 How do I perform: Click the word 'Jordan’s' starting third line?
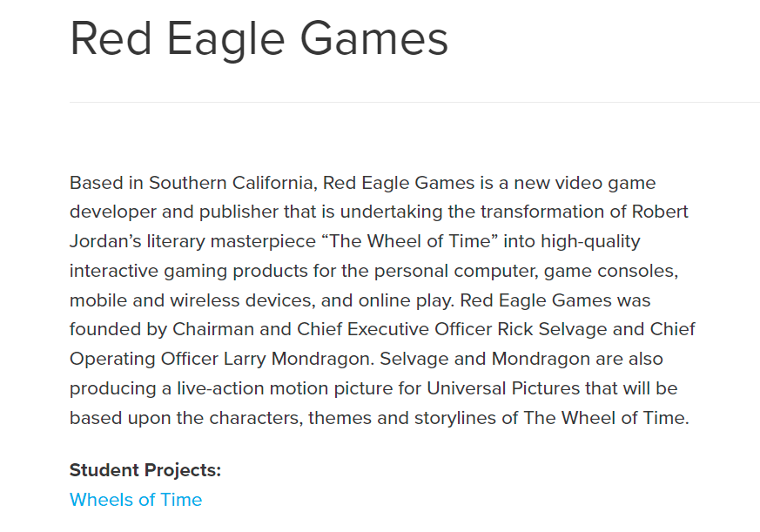[x=105, y=241]
